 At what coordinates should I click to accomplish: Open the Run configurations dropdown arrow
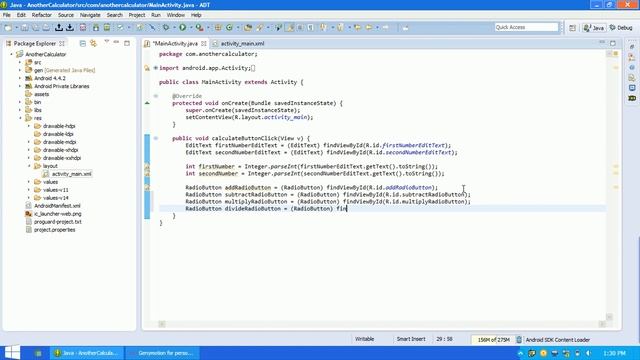click(x=191, y=28)
